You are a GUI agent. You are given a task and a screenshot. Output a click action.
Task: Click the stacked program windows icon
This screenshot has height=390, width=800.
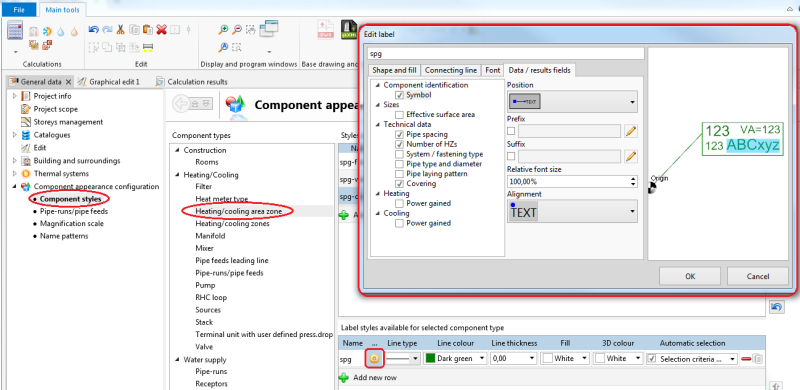pyautogui.click(x=268, y=29)
